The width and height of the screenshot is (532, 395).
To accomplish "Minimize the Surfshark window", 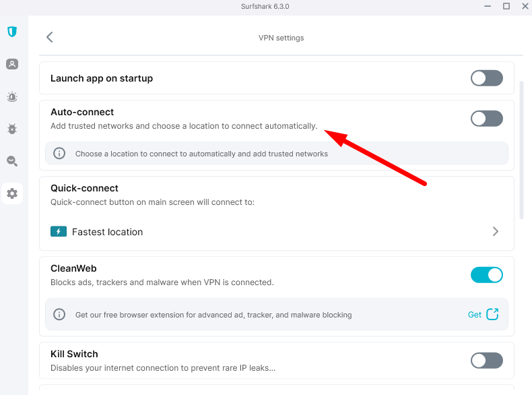I will (488, 6).
